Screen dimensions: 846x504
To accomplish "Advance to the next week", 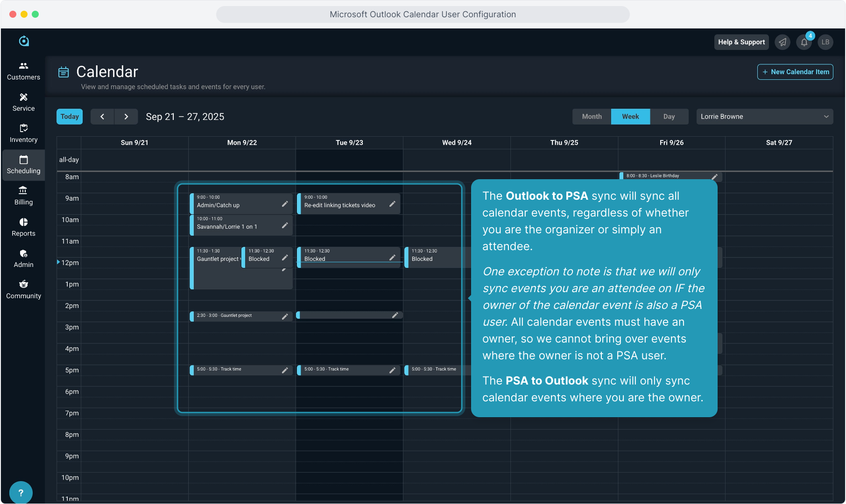I will coord(126,117).
